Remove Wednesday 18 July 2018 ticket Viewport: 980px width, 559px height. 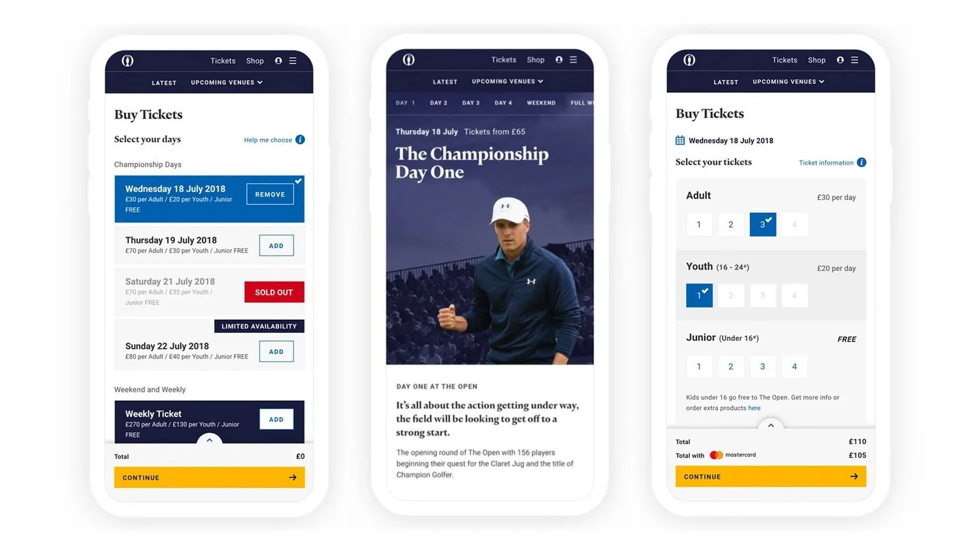270,195
